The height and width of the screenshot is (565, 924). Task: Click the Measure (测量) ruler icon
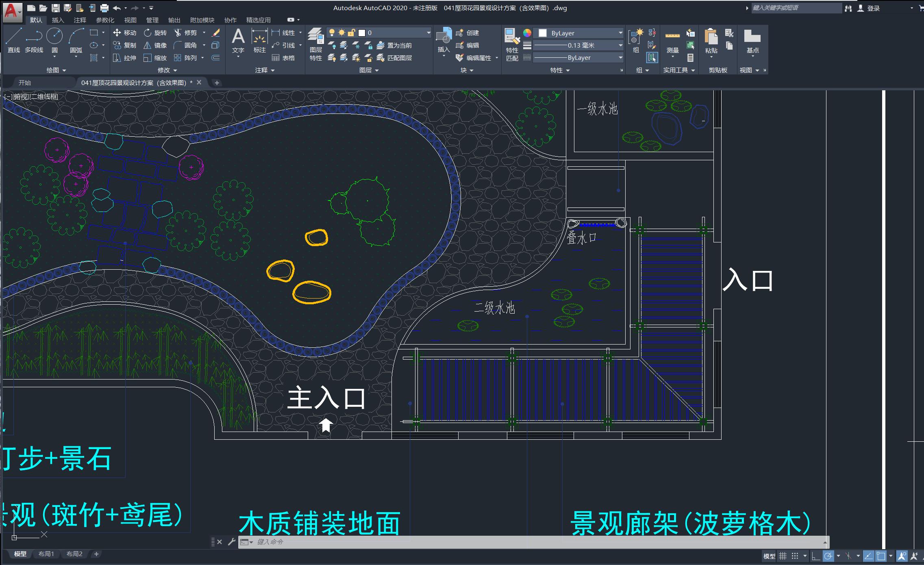672,36
